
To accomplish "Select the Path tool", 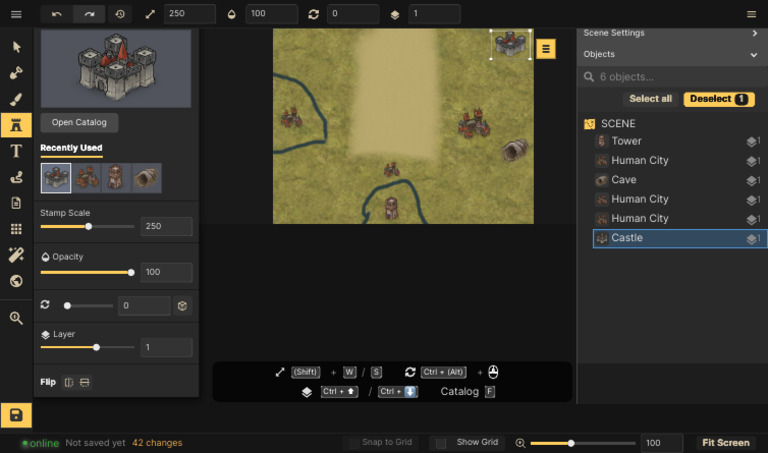I will (x=16, y=177).
